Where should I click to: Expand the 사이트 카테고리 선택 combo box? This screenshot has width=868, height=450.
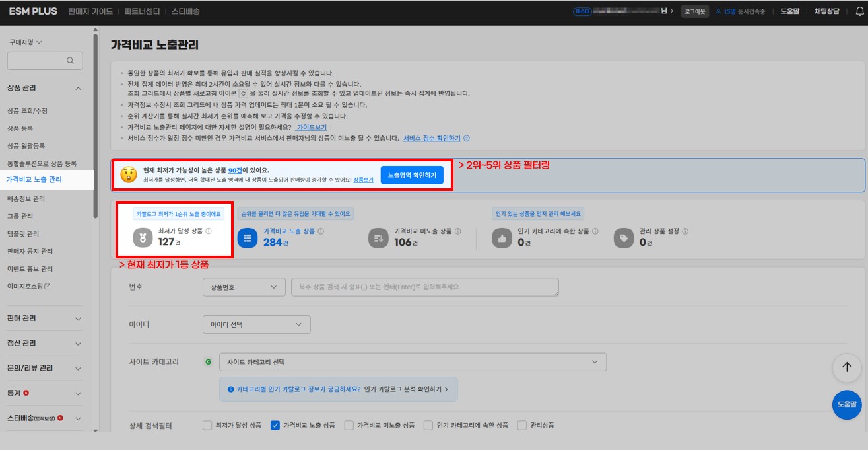[x=413, y=362]
